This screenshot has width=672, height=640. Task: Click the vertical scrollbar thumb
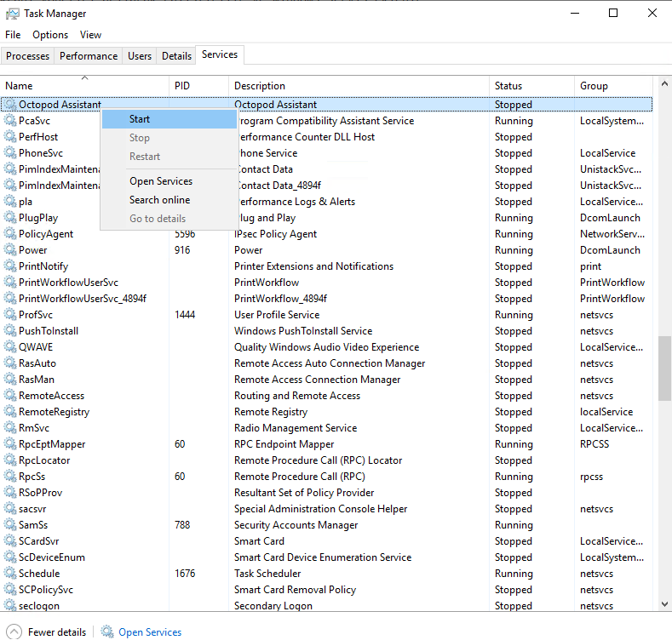tap(664, 369)
